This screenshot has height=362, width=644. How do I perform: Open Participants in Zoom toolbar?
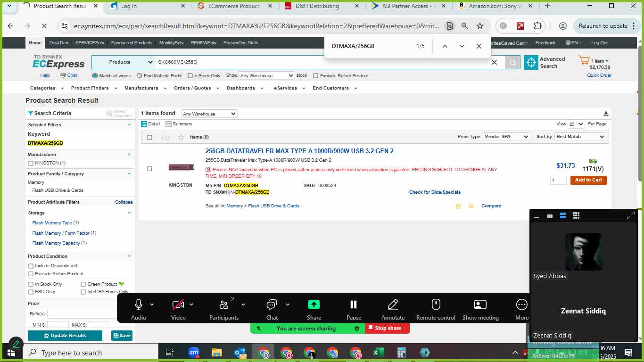[224, 309]
